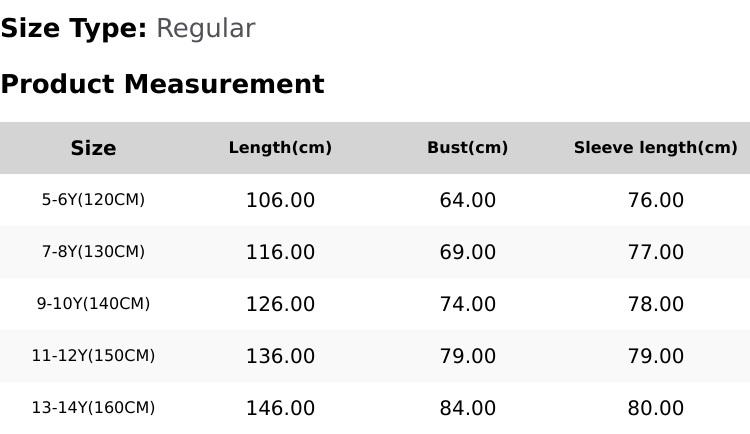This screenshot has width=750, height=434.
Task: Click the 69.00 bust cell
Action: [x=467, y=252]
